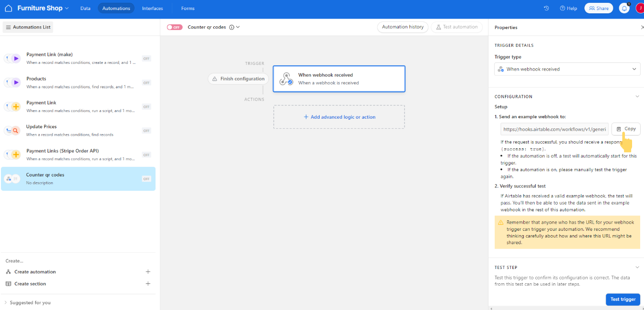Select the When webhook received trigger card

339,79
